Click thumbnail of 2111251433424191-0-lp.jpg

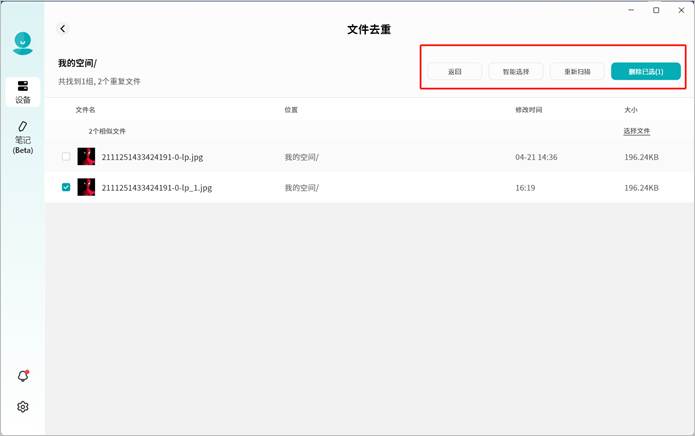pos(86,157)
